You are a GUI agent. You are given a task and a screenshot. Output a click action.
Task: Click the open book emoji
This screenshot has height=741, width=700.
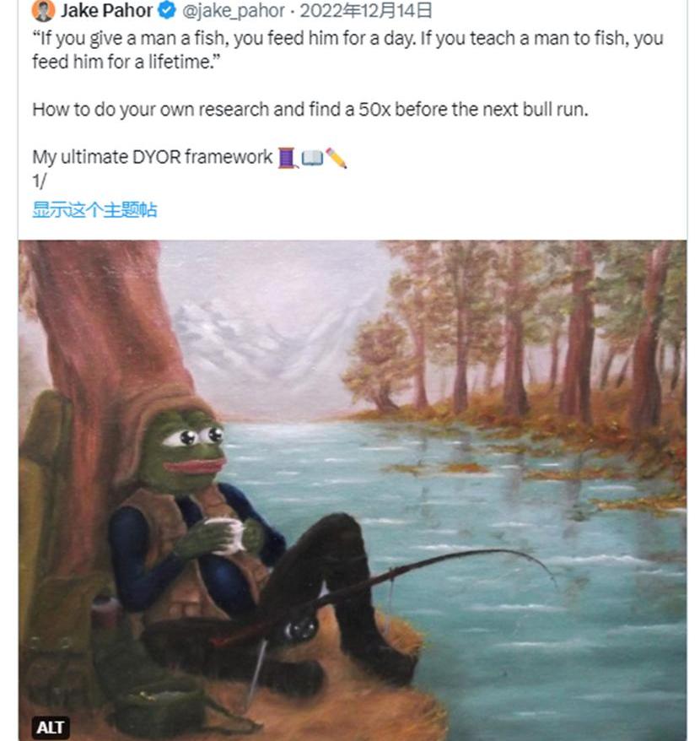click(x=311, y=158)
